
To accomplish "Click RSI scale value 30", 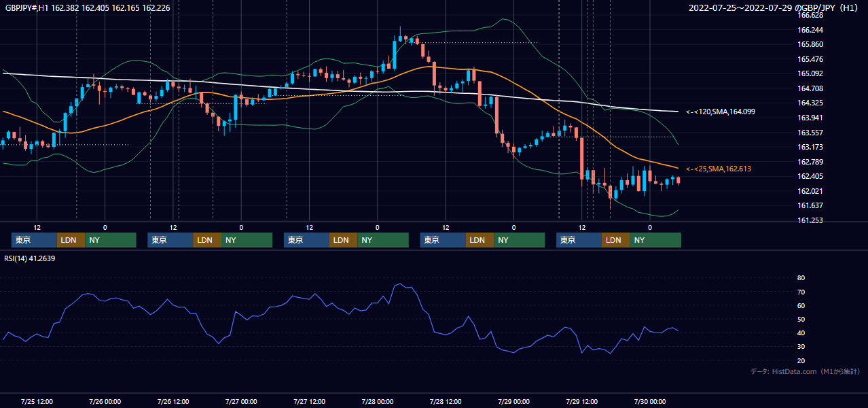I will tap(801, 346).
